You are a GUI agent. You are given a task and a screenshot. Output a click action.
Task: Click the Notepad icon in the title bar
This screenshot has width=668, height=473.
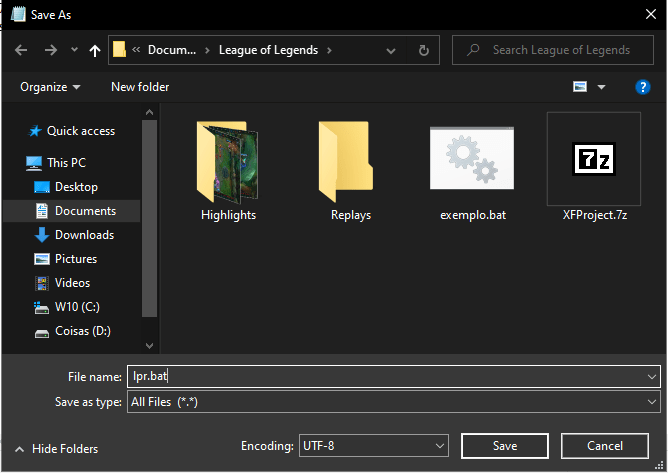(18, 14)
